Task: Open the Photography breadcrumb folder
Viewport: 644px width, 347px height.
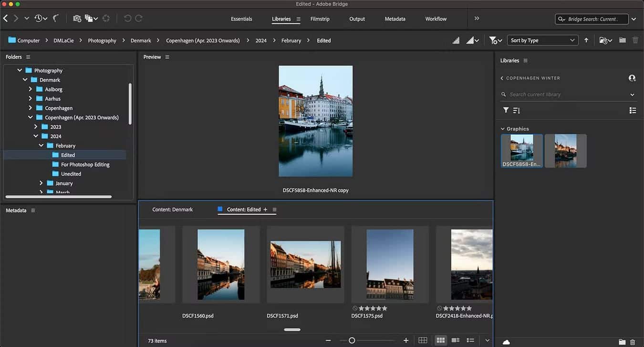Action: point(102,40)
